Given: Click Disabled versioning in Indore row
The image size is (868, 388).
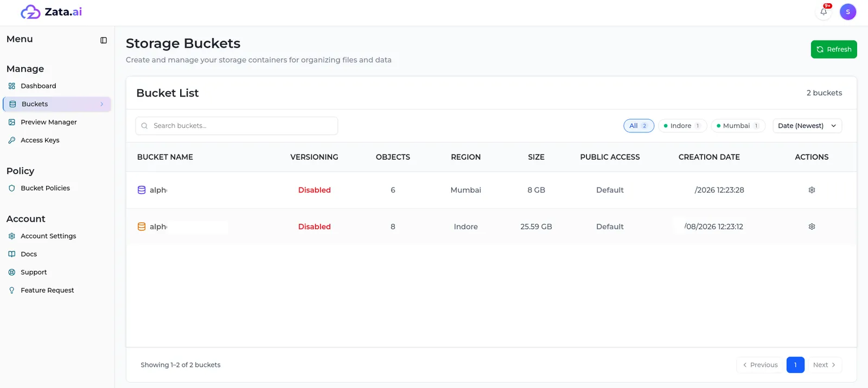Looking at the screenshot, I should [314, 227].
